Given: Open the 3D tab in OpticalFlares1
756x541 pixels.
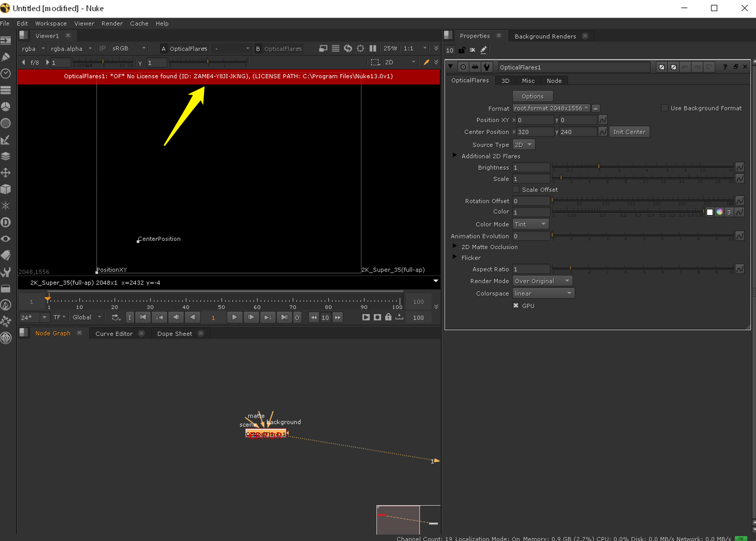Looking at the screenshot, I should 505,81.
